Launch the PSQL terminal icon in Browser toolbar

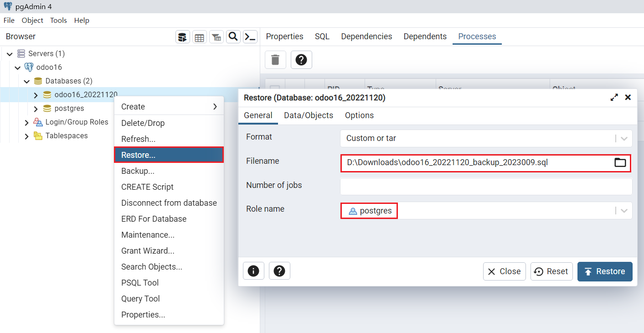pyautogui.click(x=250, y=37)
